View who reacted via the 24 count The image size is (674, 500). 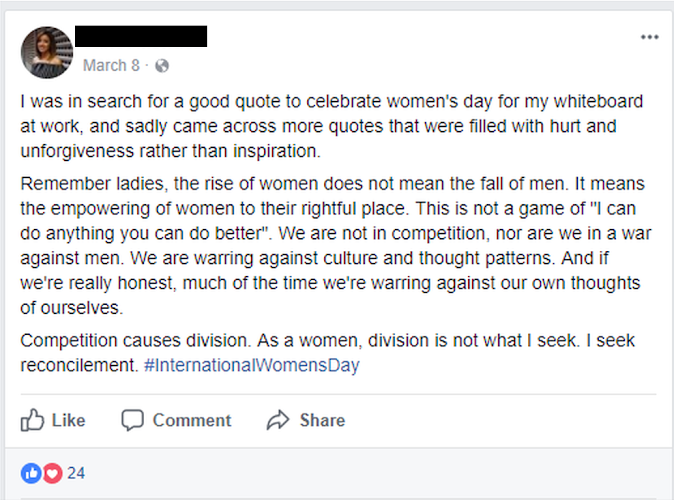76,473
